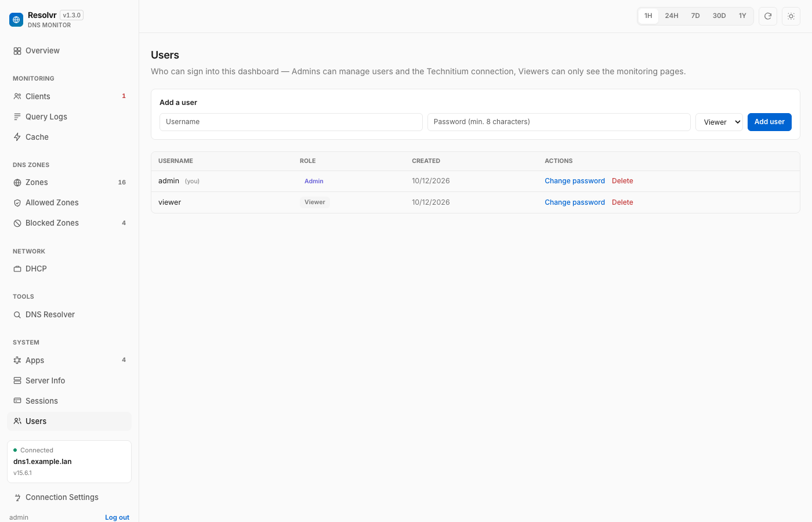Click the Sessions card icon

click(x=17, y=401)
